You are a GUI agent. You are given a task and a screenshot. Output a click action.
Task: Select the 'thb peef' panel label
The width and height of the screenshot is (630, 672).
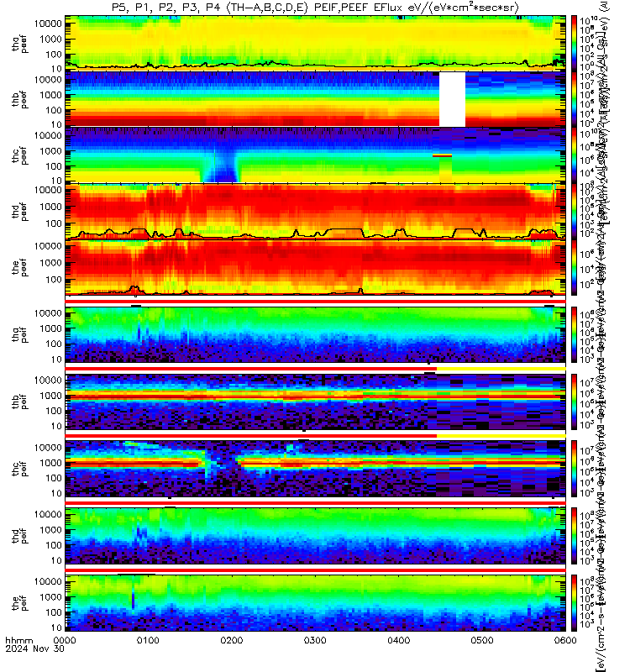tap(19, 99)
